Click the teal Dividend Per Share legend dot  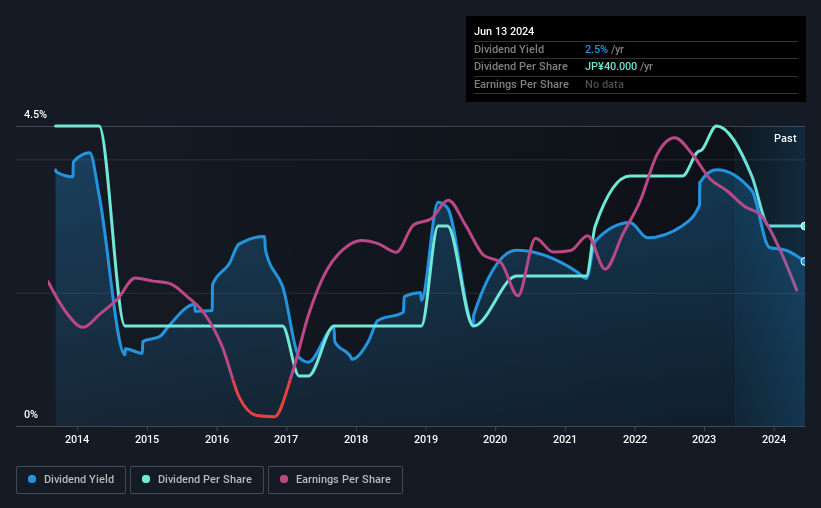(x=146, y=479)
